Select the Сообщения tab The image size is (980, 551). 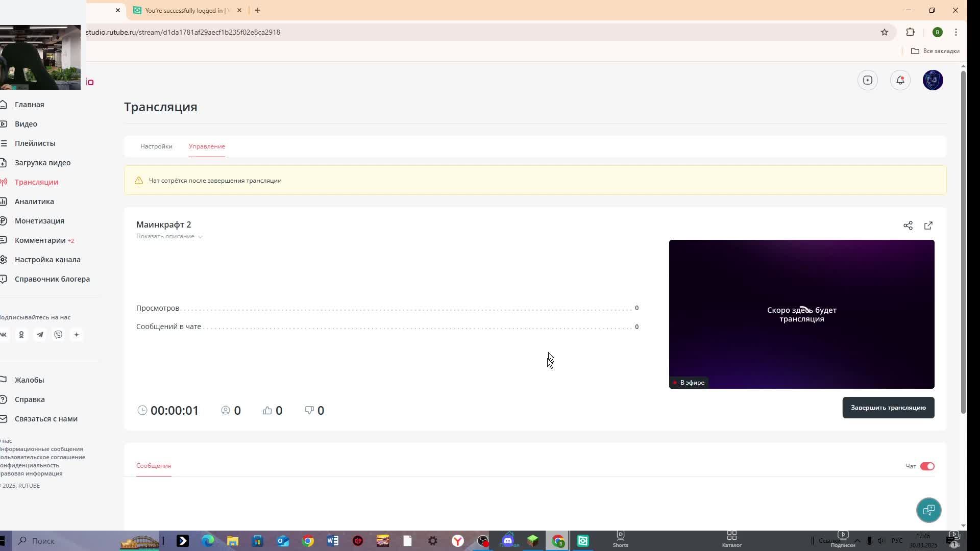[153, 466]
